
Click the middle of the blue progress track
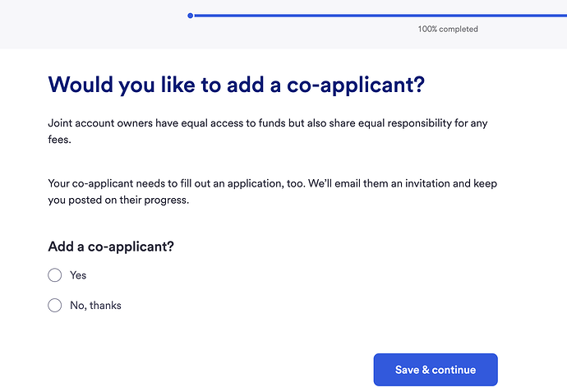378,15
